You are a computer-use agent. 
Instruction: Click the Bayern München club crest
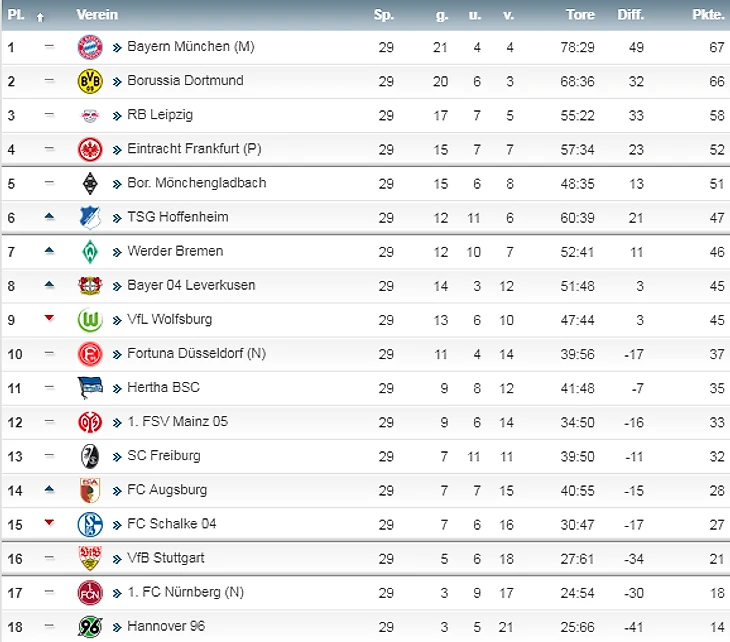[x=90, y=47]
